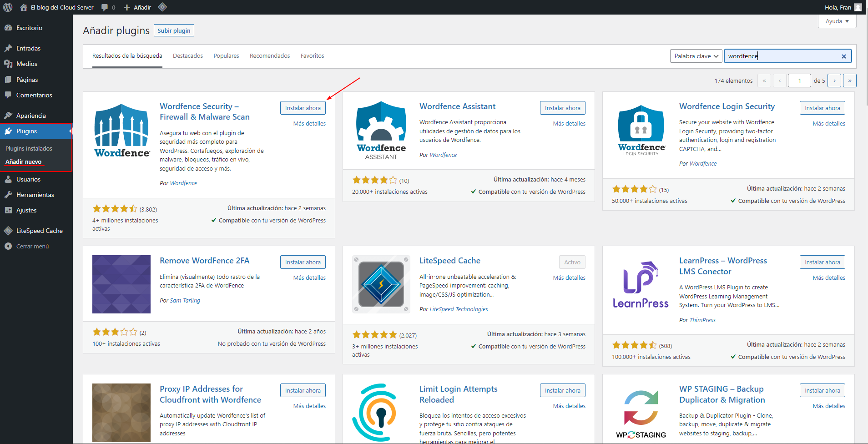
Task: Open the LiteSpeed Cache plugin title
Action: (x=450, y=261)
